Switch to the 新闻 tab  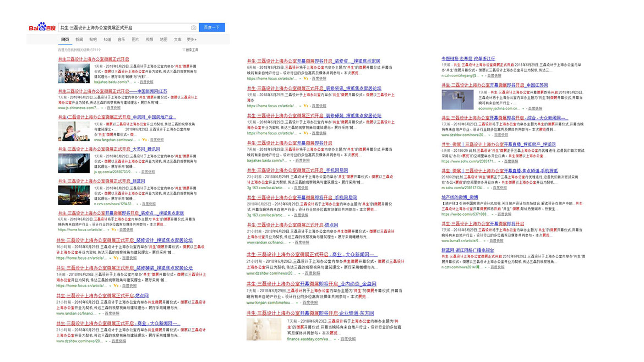tap(79, 40)
